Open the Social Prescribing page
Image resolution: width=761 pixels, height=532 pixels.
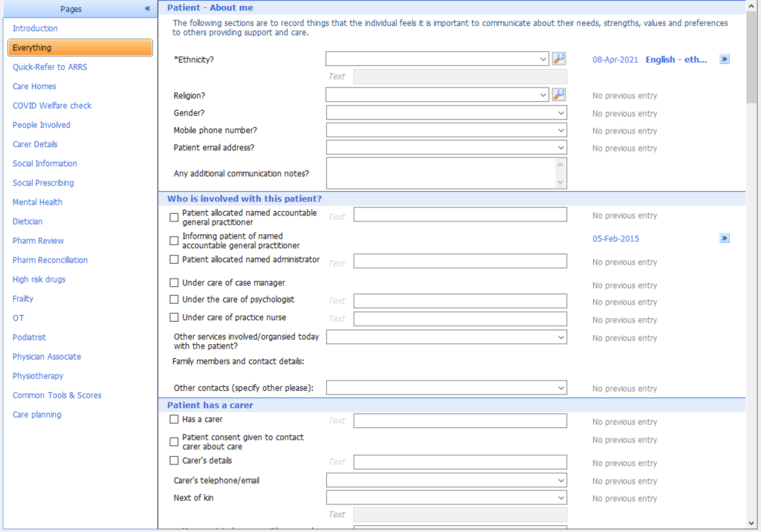point(43,183)
